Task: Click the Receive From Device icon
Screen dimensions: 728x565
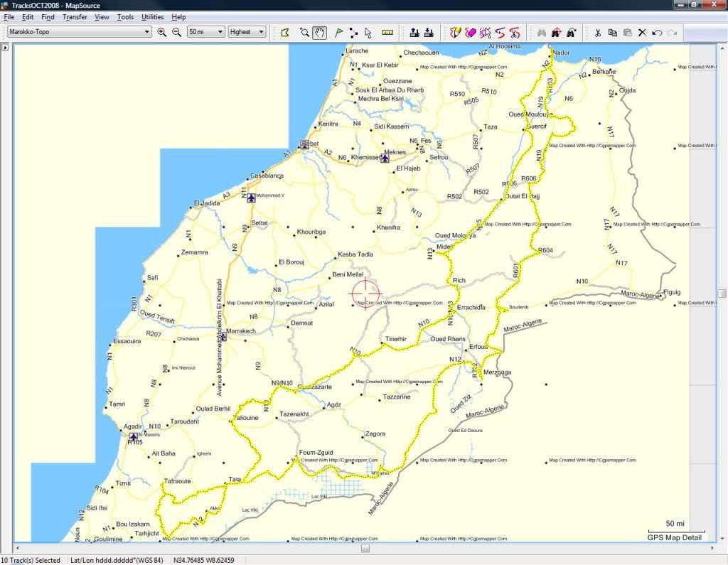Action: pos(429,33)
